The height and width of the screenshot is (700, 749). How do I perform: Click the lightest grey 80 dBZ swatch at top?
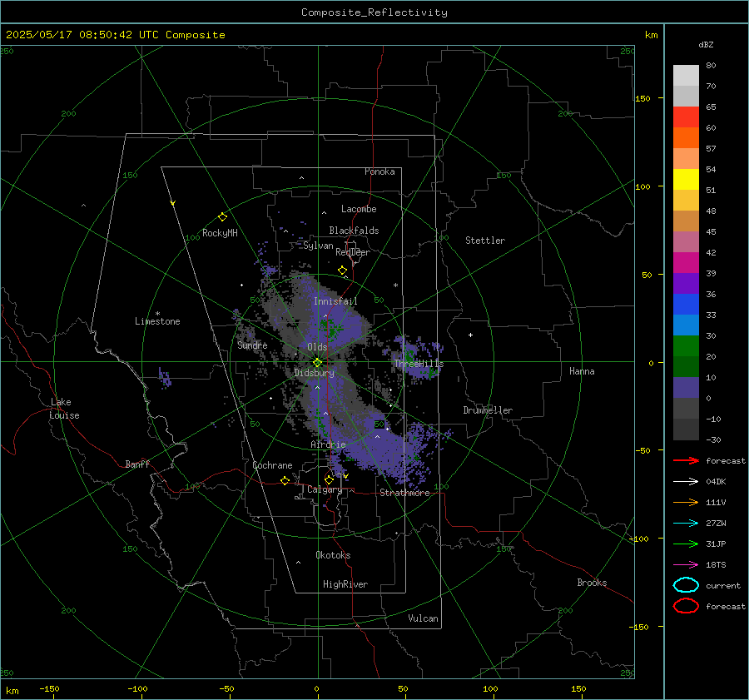(686, 76)
